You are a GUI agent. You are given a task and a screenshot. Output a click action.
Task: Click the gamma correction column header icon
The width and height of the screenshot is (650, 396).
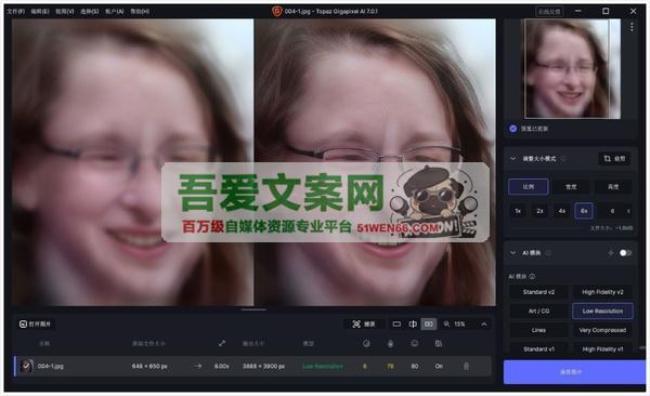coord(438,343)
